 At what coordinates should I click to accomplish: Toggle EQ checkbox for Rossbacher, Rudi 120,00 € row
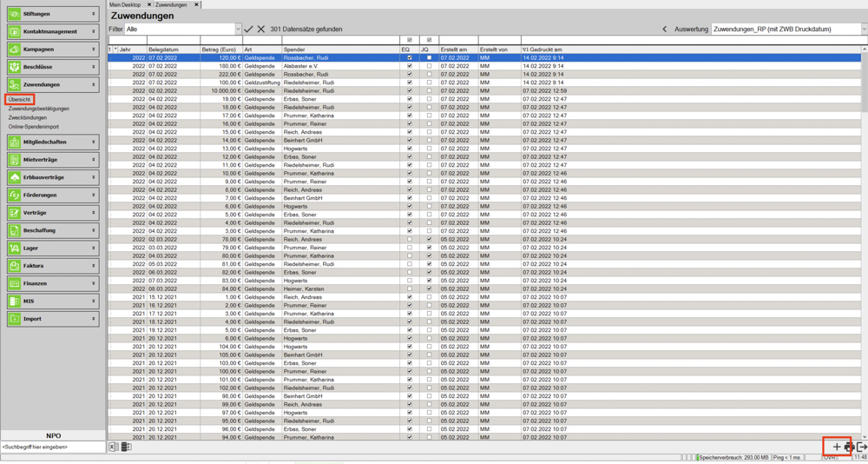pos(410,57)
